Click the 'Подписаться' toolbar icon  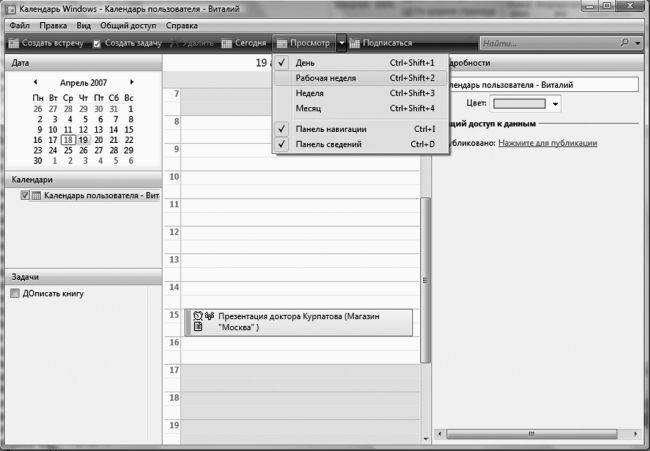click(355, 44)
